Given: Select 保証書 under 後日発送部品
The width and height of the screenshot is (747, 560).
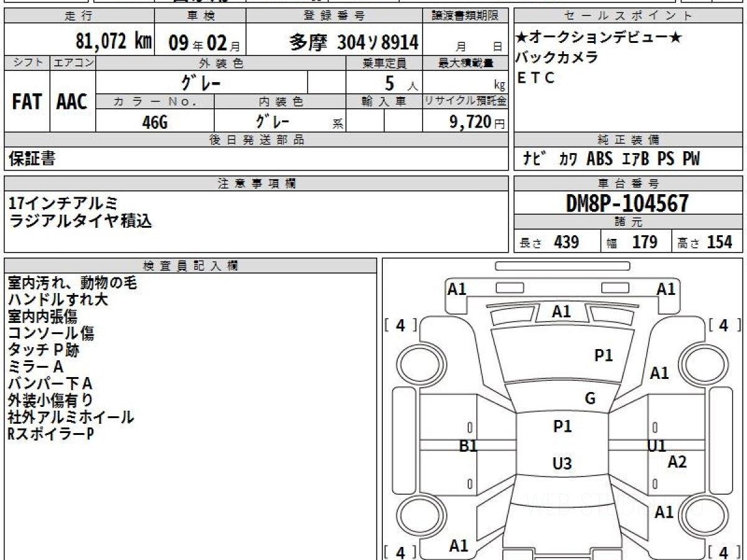Looking at the screenshot, I should pyautogui.click(x=32, y=159).
